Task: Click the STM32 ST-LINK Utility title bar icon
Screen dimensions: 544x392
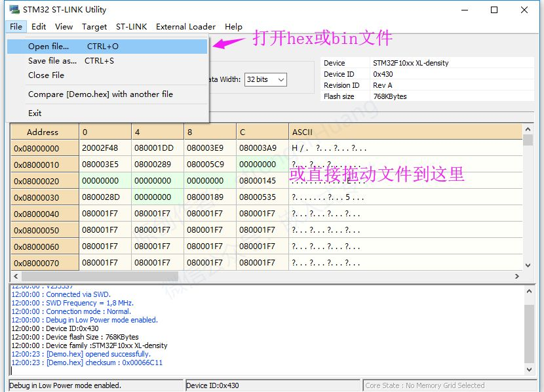Action: pyautogui.click(x=14, y=9)
